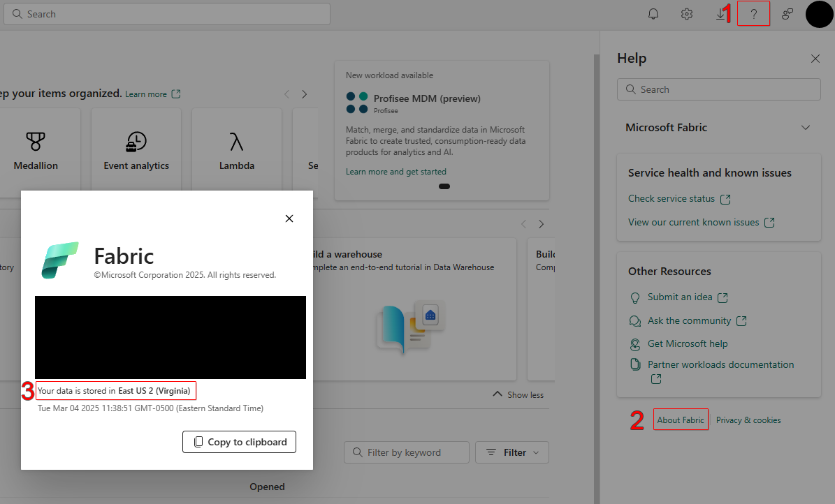The height and width of the screenshot is (504, 835).
Task: Go to next task flow with right chevron
Action: pos(304,94)
